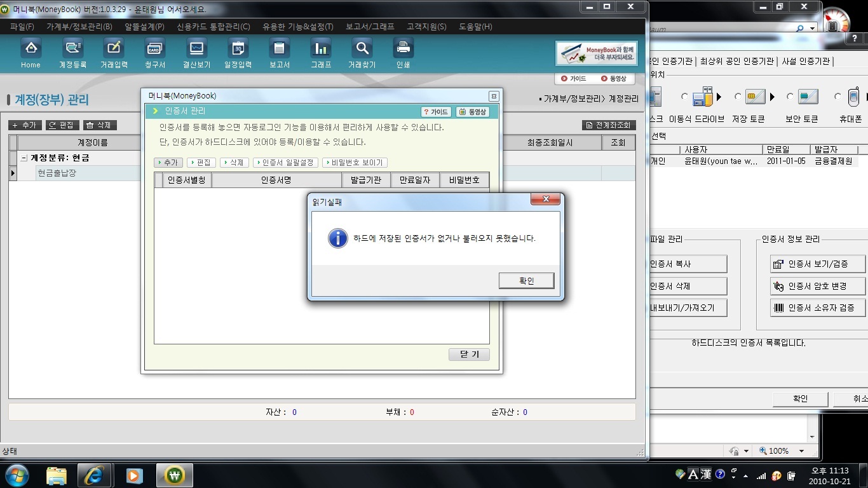Select the 보안 토큰 radio button
Image resolution: width=868 pixels, height=488 pixels.
790,97
